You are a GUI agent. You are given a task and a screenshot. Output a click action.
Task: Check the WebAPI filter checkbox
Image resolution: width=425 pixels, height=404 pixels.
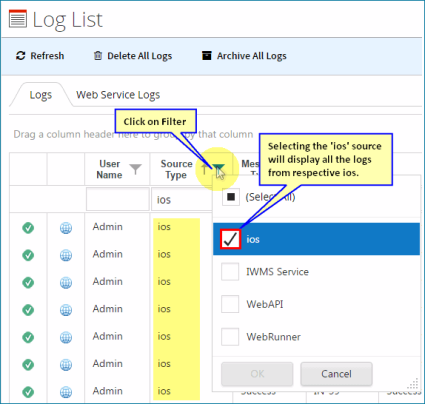point(230,304)
